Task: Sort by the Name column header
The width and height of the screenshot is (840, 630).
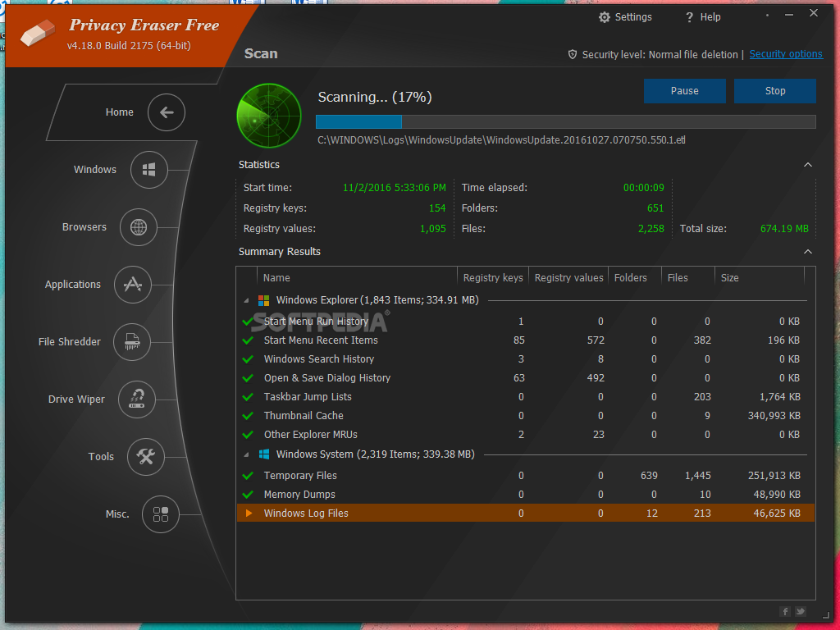Action: (x=357, y=278)
